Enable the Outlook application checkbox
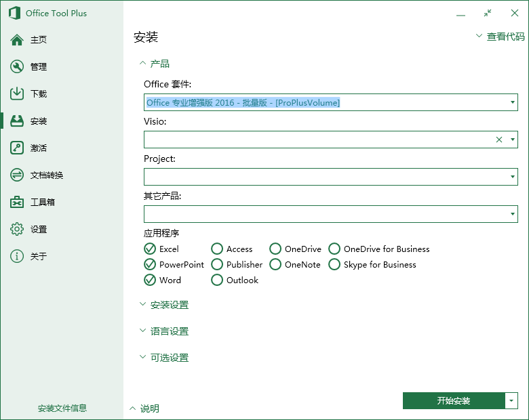The height and width of the screenshot is (420, 529). coord(217,280)
